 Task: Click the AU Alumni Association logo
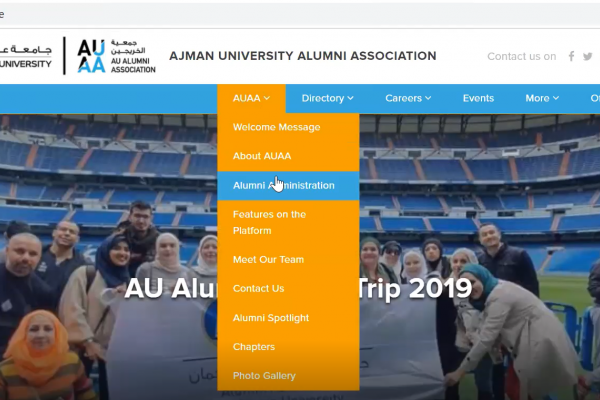116,56
